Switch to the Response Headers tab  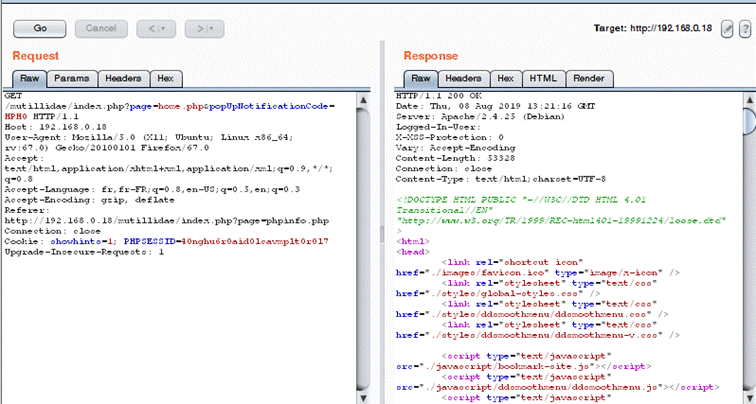[x=463, y=78]
